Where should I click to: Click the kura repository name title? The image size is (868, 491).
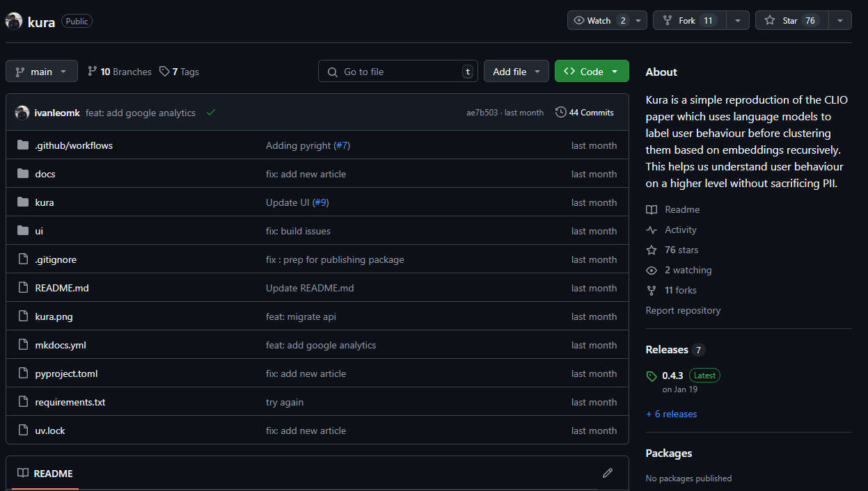[41, 22]
